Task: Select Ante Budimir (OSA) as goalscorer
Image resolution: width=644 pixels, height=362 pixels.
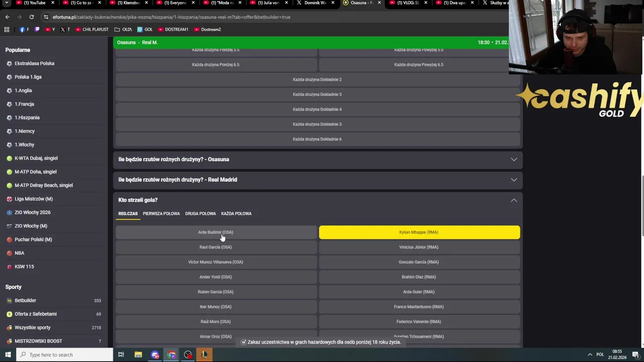Action: (x=216, y=232)
